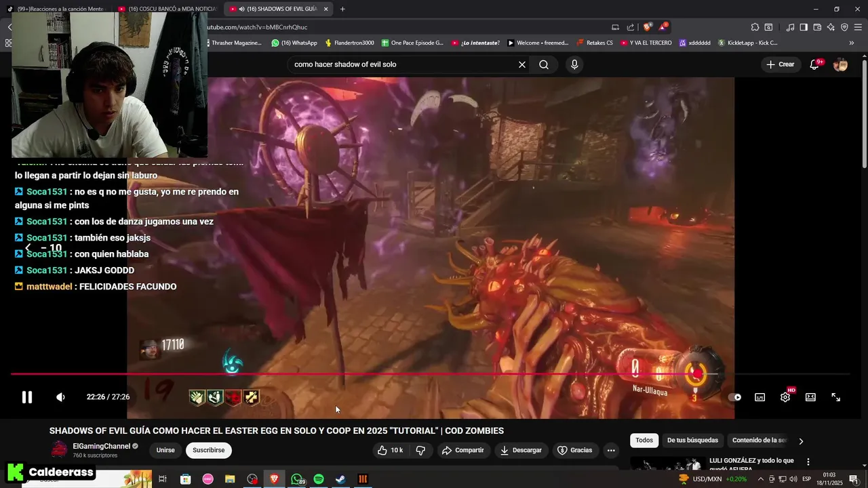Open more actions menu beside Gracias

point(611,450)
